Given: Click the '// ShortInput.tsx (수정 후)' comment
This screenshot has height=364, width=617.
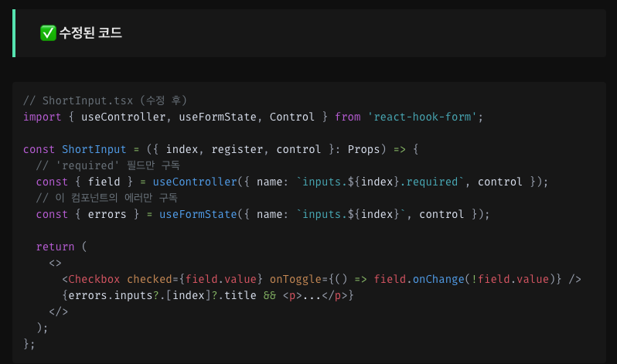Looking at the screenshot, I should [x=105, y=100].
